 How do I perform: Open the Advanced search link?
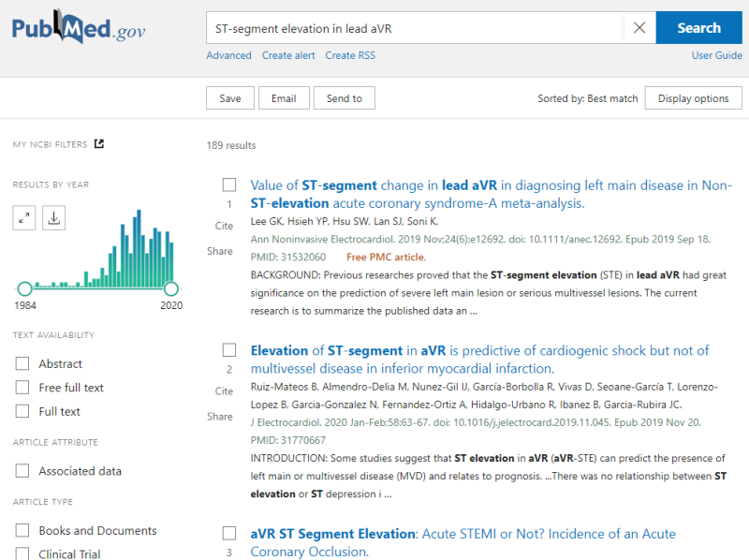(x=228, y=55)
